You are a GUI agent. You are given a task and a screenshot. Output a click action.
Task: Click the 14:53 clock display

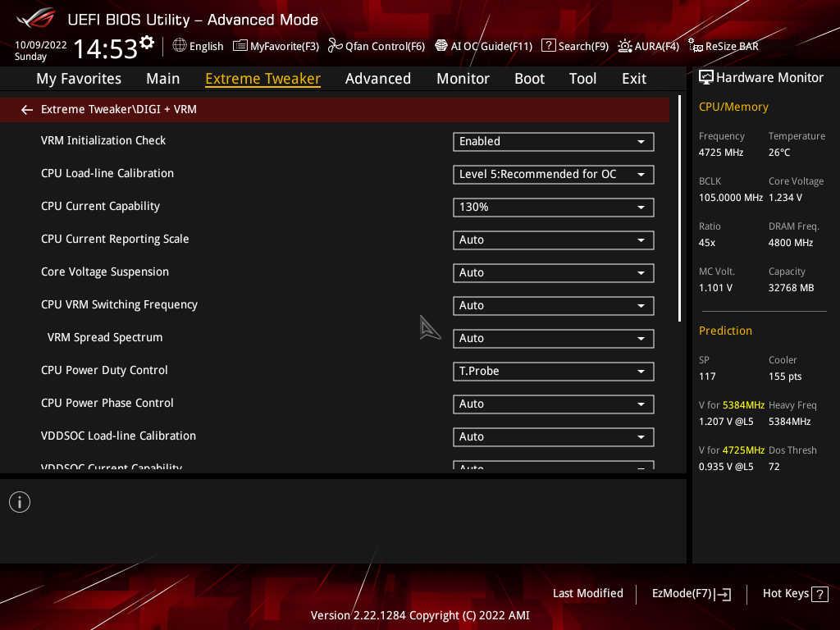point(106,48)
